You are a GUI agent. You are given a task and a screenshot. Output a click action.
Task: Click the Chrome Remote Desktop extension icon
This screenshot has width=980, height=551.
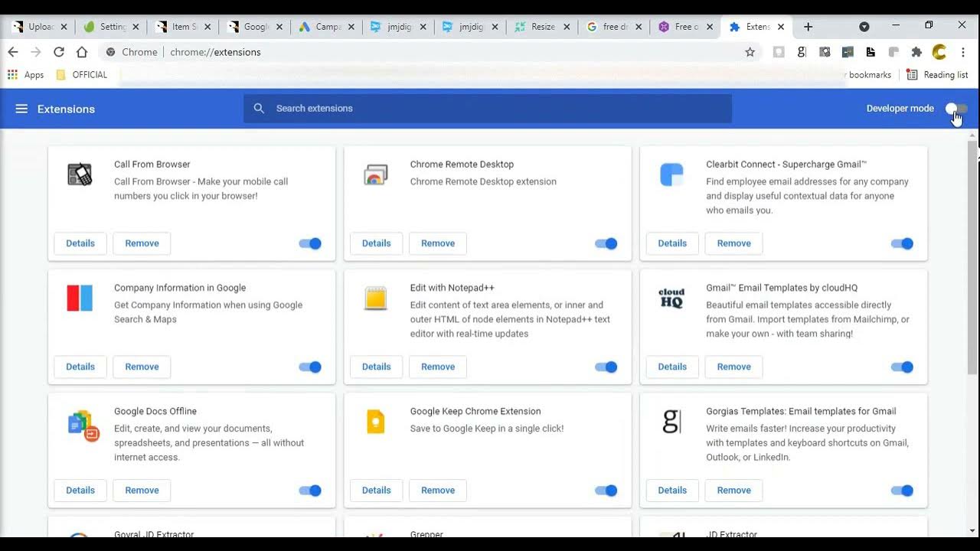[376, 174]
